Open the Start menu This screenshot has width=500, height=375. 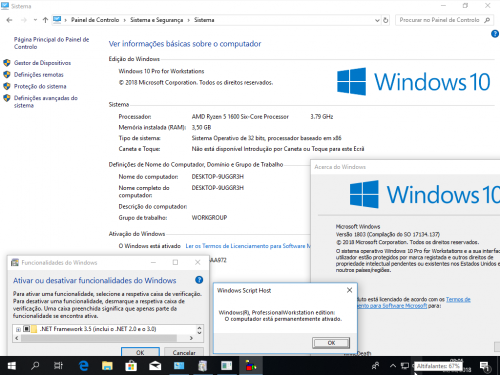pos(12,366)
